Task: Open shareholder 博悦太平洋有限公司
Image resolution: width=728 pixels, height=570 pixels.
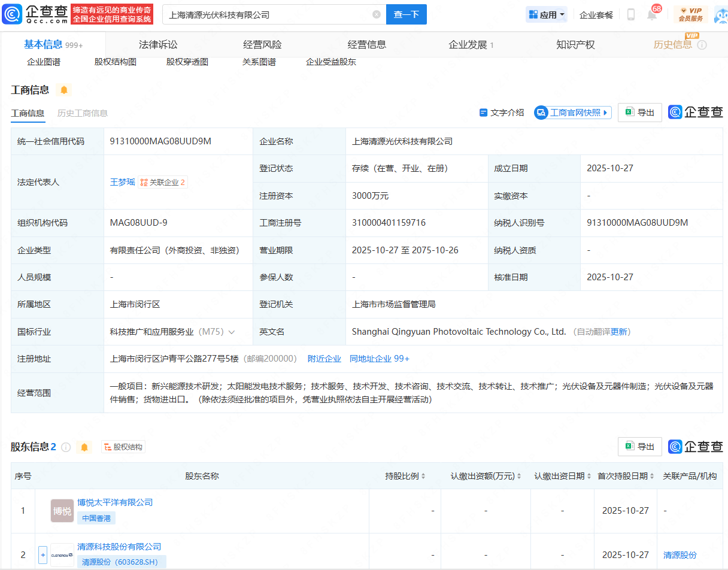Action: point(115,502)
